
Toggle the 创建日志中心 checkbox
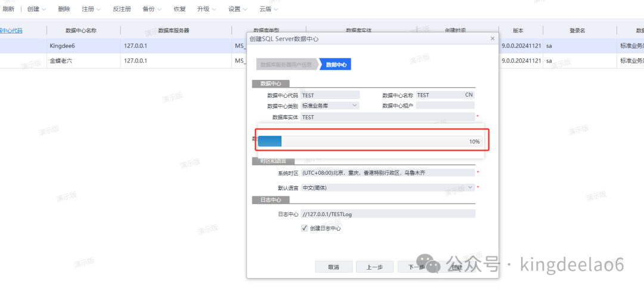pyautogui.click(x=305, y=228)
